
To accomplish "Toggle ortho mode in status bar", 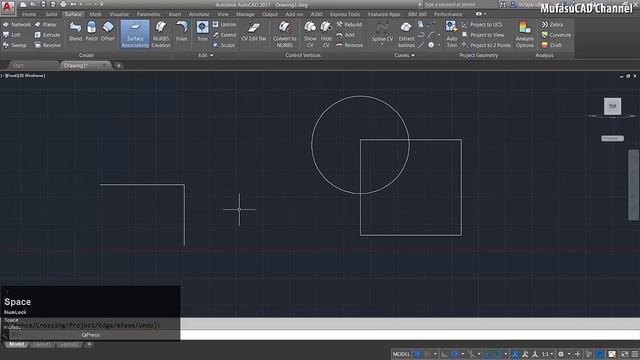I will (x=444, y=354).
